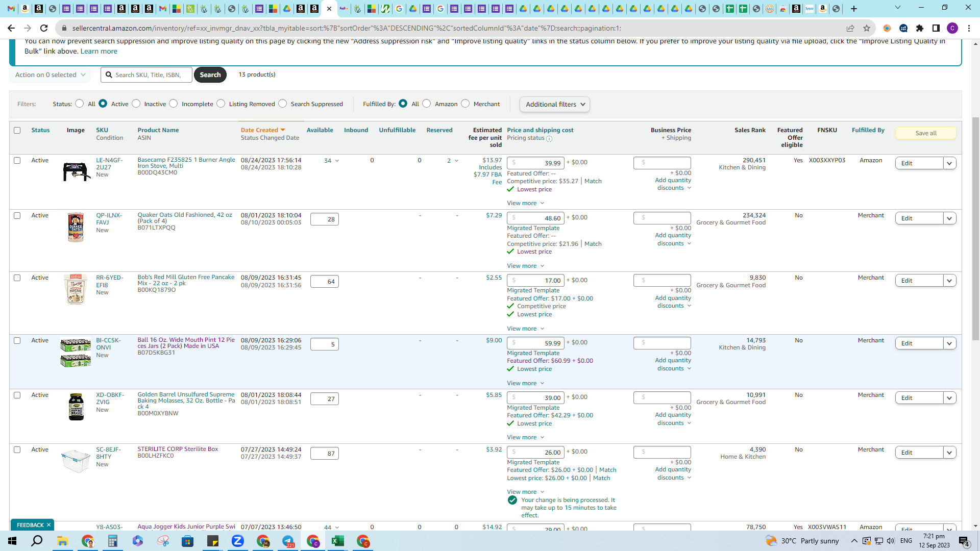Expand View more for Bob's Red Mill row
The width and height of the screenshot is (980, 551).
525,329
